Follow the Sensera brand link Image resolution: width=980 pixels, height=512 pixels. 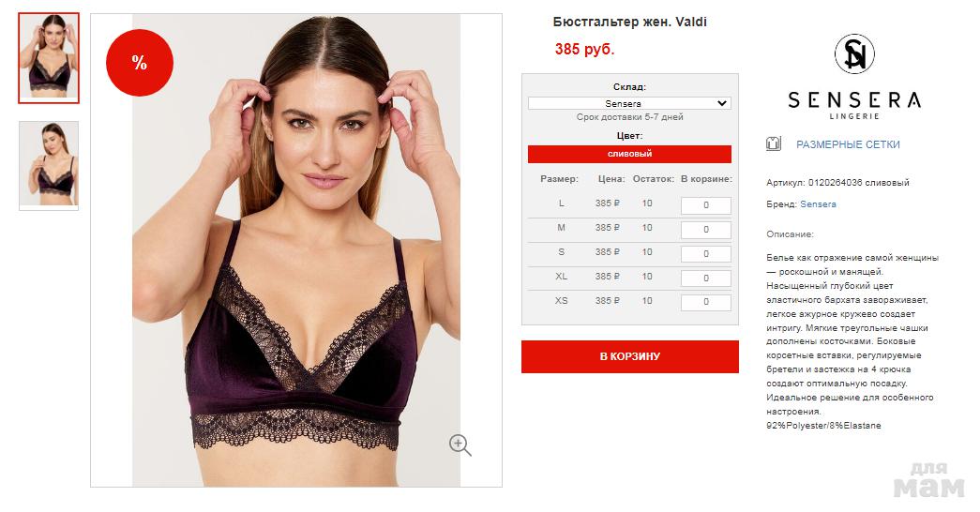(818, 203)
